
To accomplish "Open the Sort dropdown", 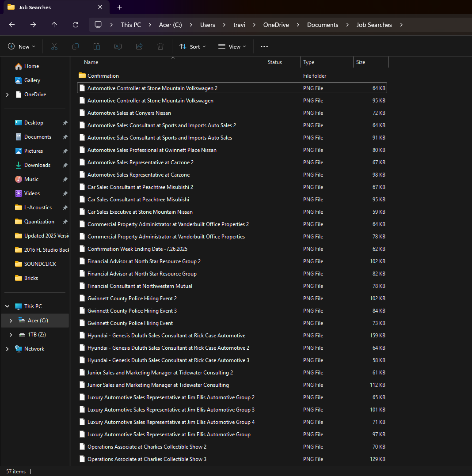I will pyautogui.click(x=192, y=46).
